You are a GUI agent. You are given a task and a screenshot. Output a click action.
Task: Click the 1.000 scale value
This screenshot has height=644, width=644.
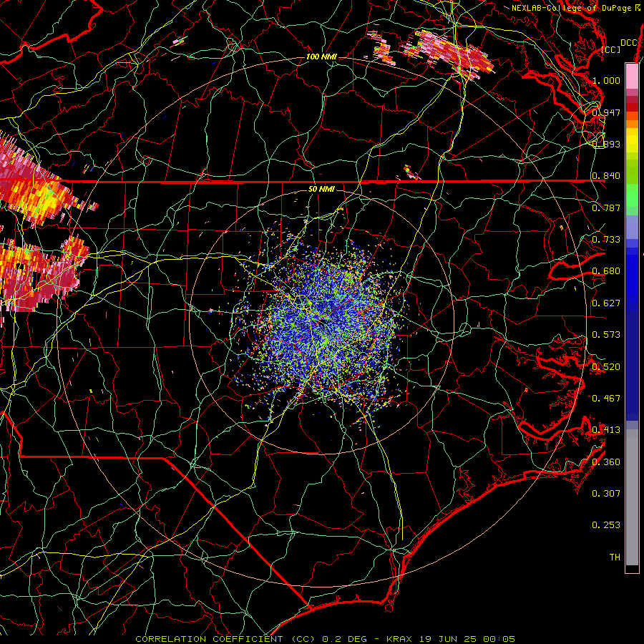(606, 80)
